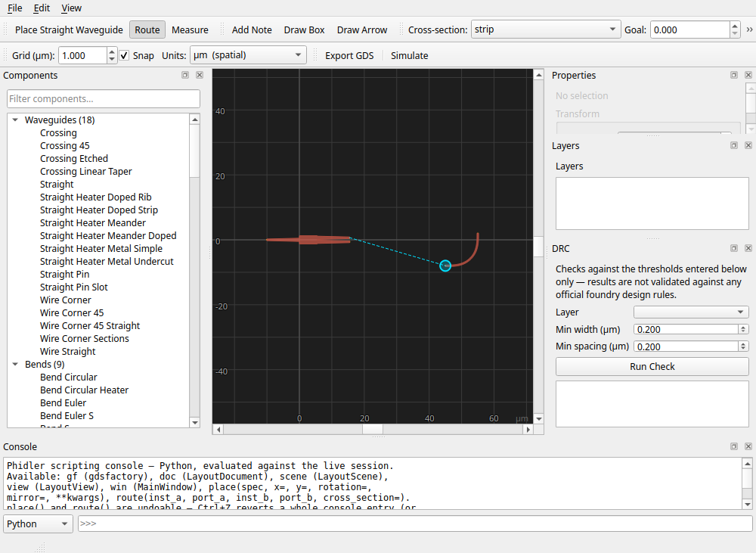Click Export GDS

(349, 55)
